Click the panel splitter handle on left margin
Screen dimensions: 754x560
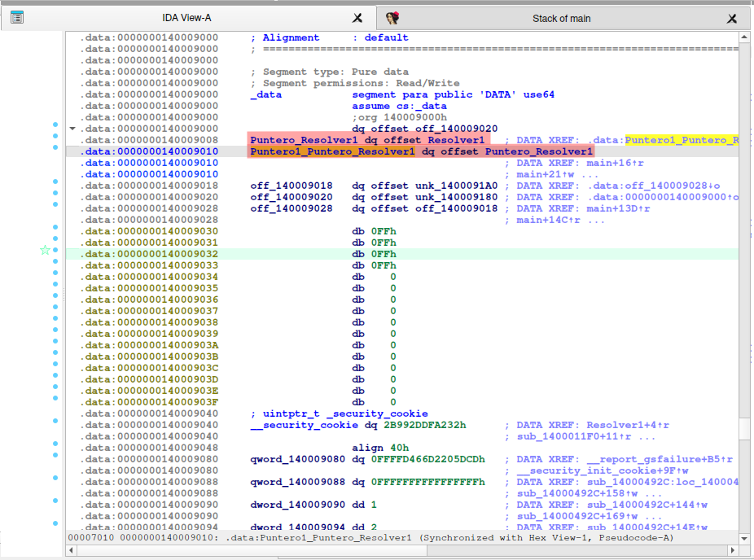(64, 296)
